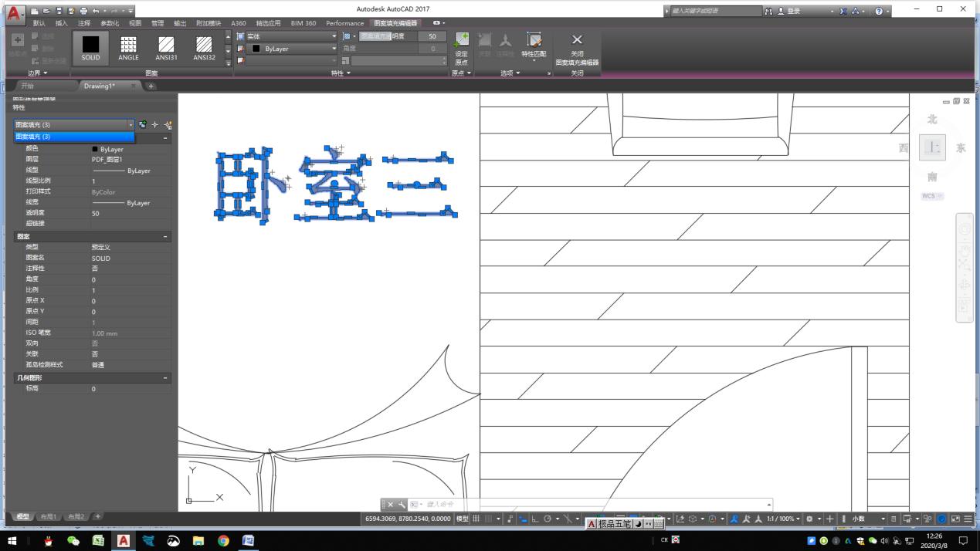
Task: Open the hatch layer ByLayer dropdown
Action: click(x=333, y=49)
